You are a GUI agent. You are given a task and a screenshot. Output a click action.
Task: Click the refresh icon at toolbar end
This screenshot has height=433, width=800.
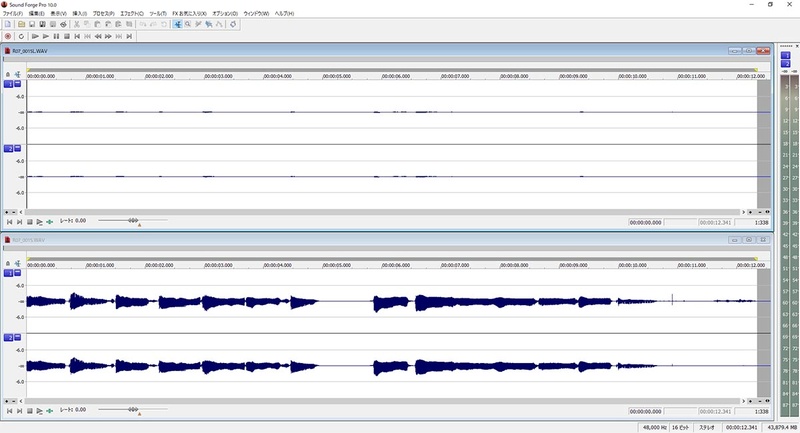point(233,24)
